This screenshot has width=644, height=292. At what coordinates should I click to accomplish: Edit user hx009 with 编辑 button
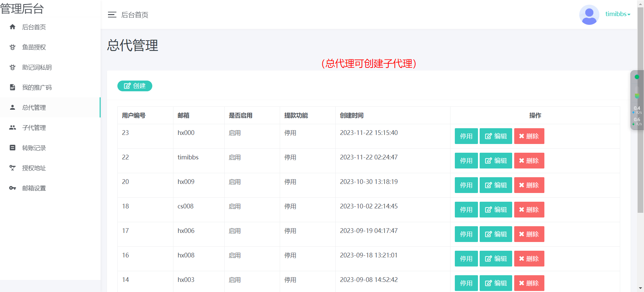tap(496, 185)
